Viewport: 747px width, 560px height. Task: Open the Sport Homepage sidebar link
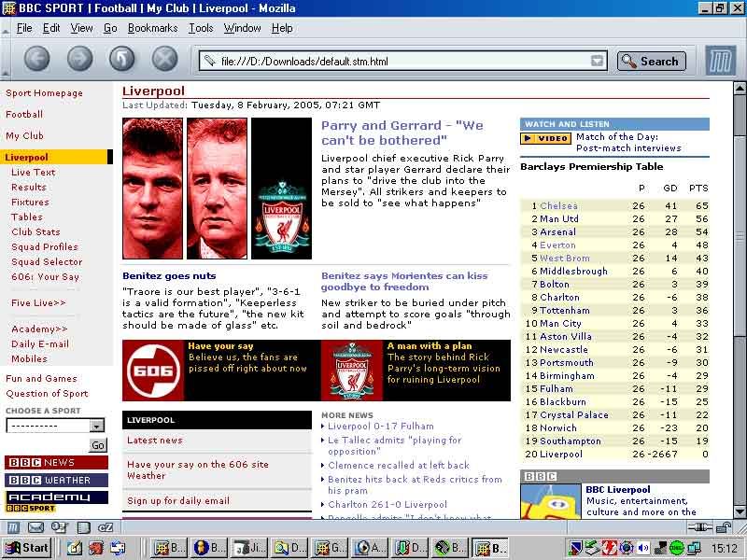point(44,93)
